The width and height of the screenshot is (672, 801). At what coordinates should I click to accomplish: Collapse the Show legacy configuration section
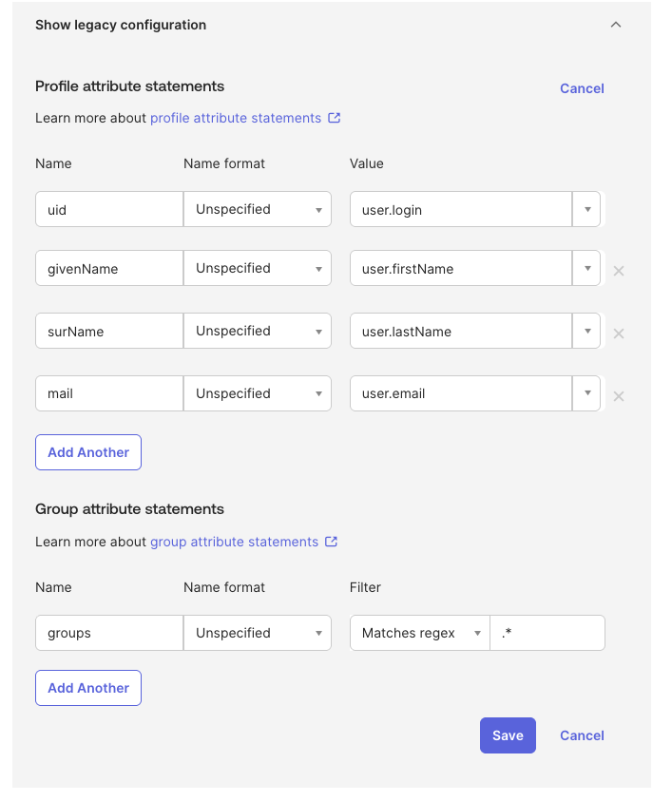pyautogui.click(x=616, y=25)
